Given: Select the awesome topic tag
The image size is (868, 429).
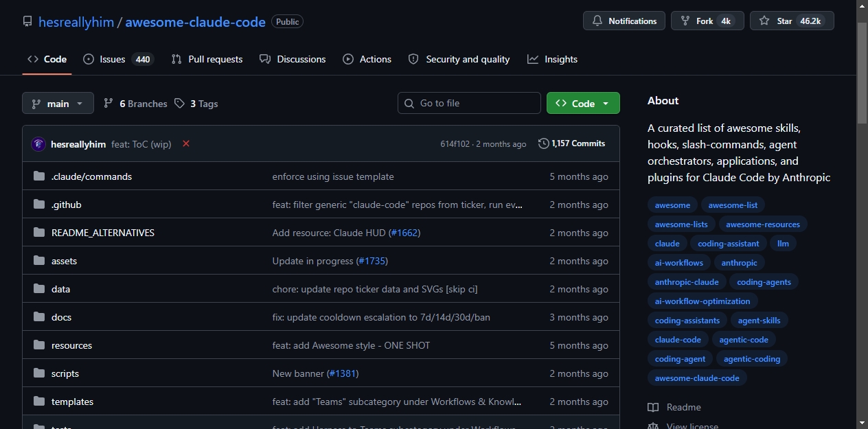Looking at the screenshot, I should pyautogui.click(x=672, y=205).
